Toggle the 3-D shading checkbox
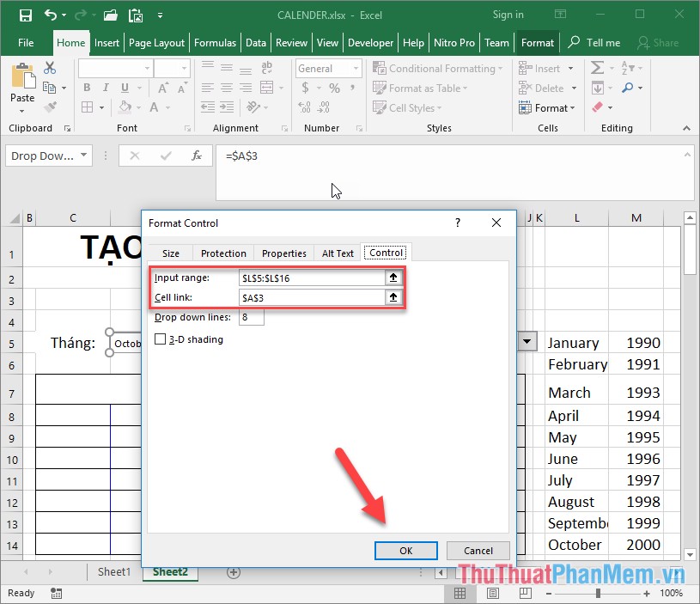 click(161, 339)
